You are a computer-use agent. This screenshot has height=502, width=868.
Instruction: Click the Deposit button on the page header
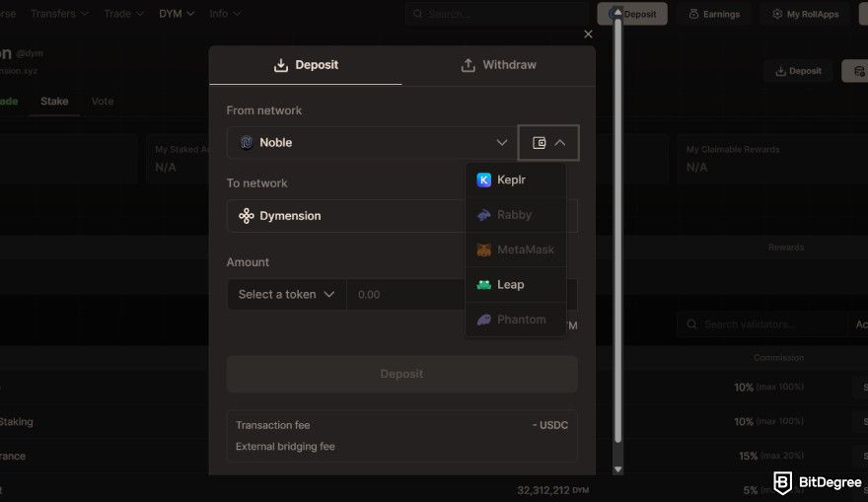(x=798, y=71)
